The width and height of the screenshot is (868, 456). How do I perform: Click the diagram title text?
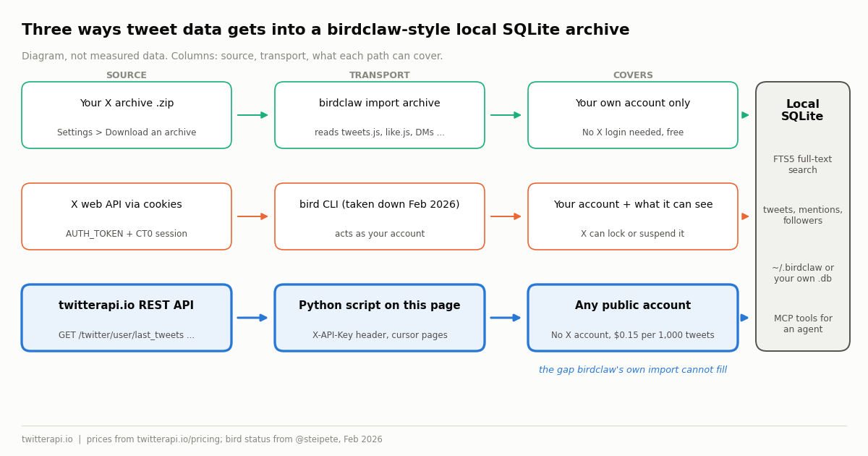click(x=325, y=30)
